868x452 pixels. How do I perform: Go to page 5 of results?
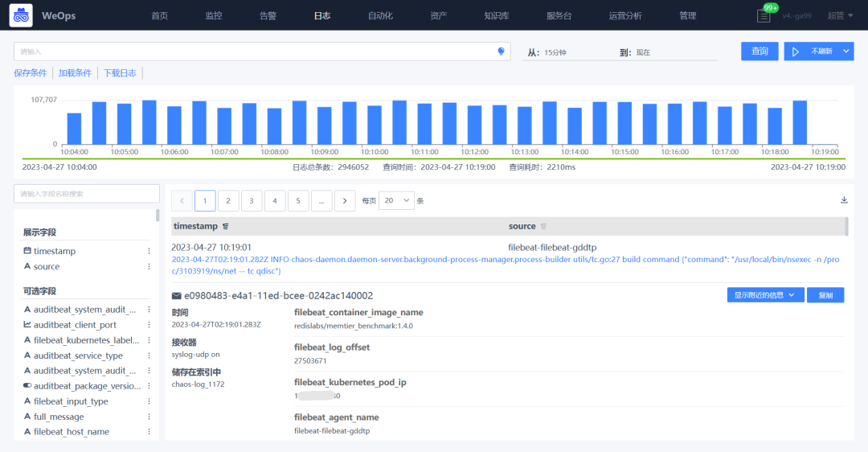pyautogui.click(x=298, y=200)
